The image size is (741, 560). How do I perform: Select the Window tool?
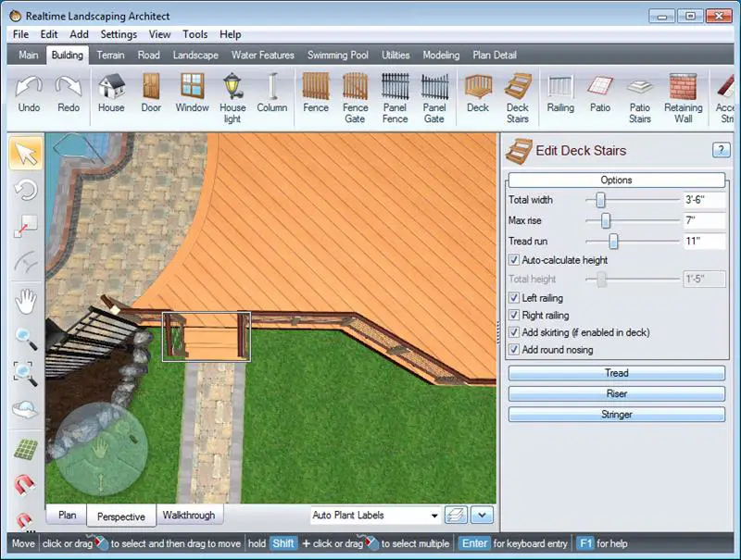[x=192, y=94]
